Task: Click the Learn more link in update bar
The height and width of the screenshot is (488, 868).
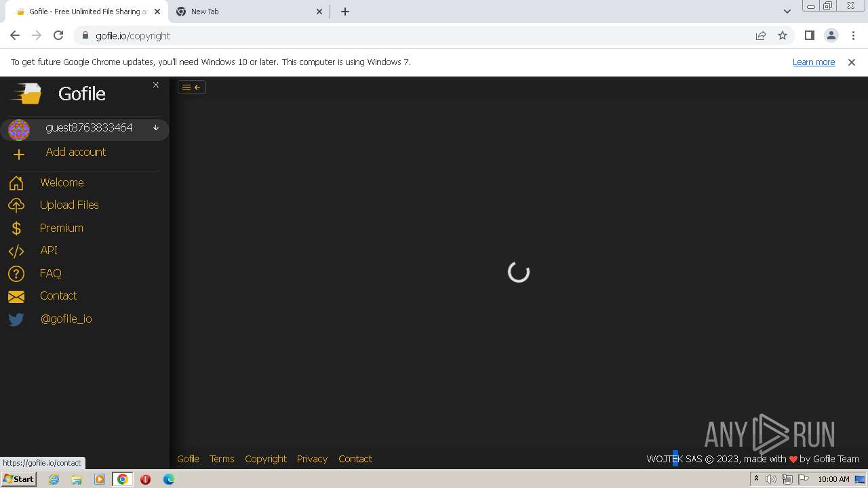Action: click(x=814, y=62)
